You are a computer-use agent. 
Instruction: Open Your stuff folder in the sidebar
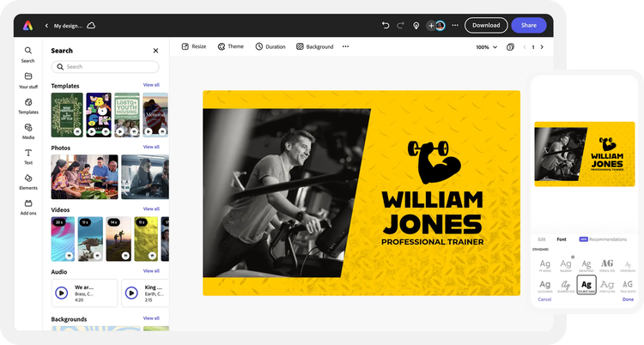28,79
